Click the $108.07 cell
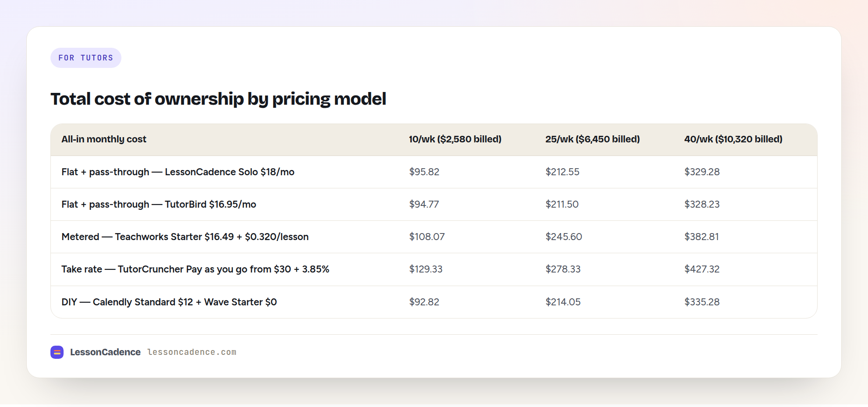The width and height of the screenshot is (868, 407). [x=427, y=237]
